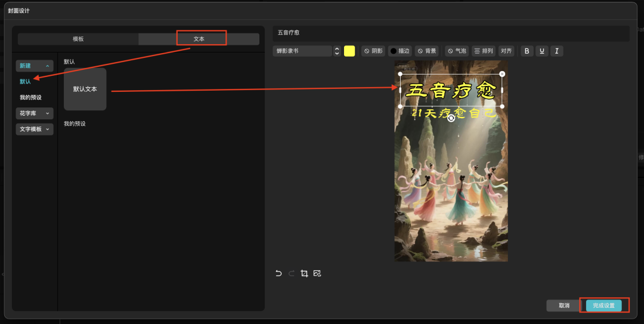Click the font selector stepper arrows

[x=337, y=51]
